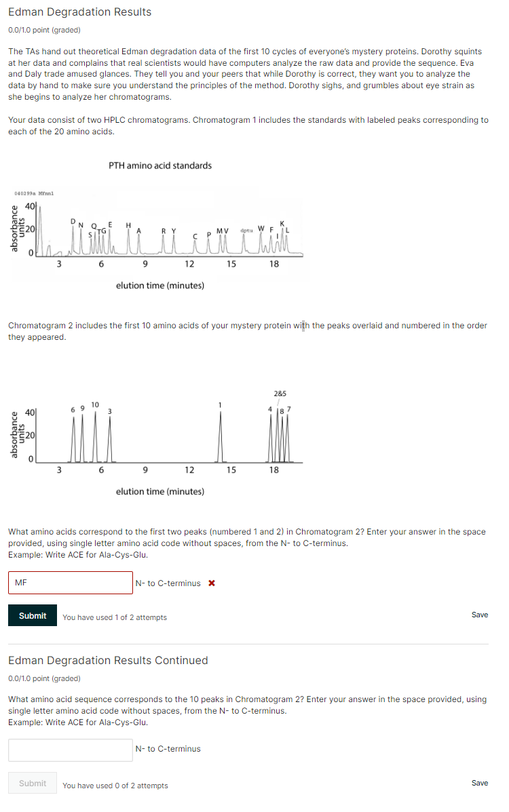Screen dimensions: 509x812
Task: Select the MF answer input field
Action: (70, 583)
